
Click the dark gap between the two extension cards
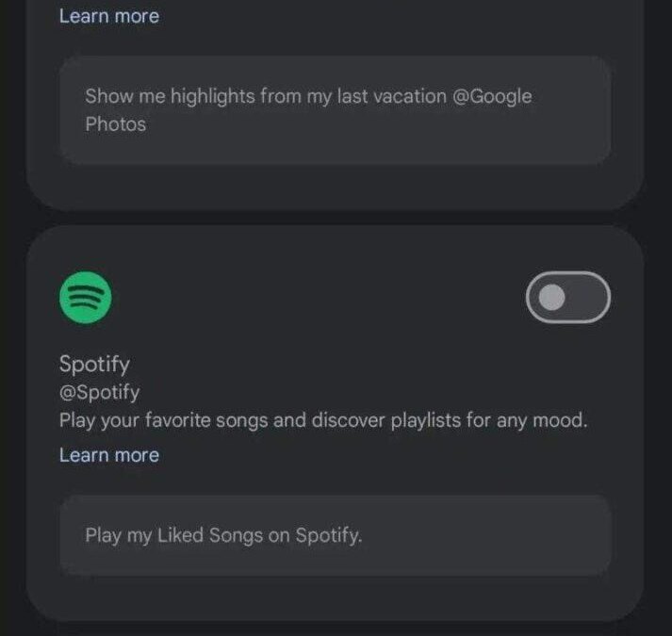click(335, 218)
